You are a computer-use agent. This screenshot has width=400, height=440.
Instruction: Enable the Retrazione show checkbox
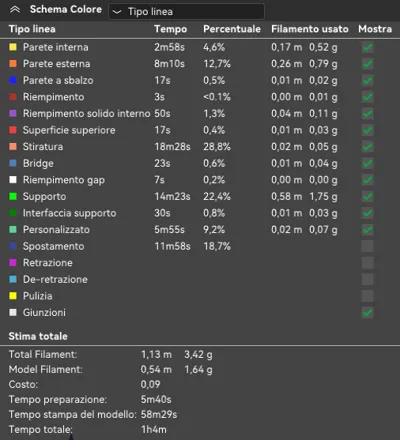(367, 263)
